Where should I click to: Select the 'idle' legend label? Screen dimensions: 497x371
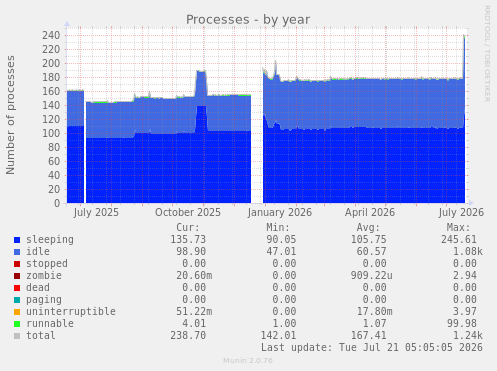pos(38,251)
